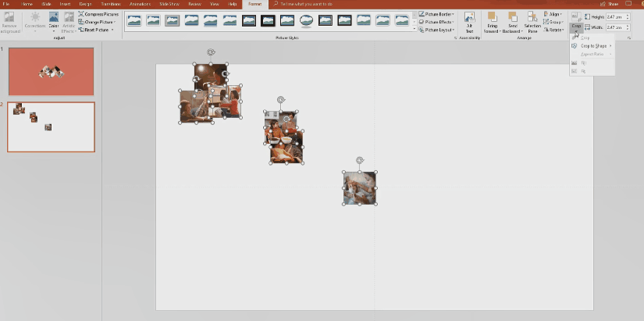
Task: Decrease the Width using the down arrow
Action: [x=628, y=29]
